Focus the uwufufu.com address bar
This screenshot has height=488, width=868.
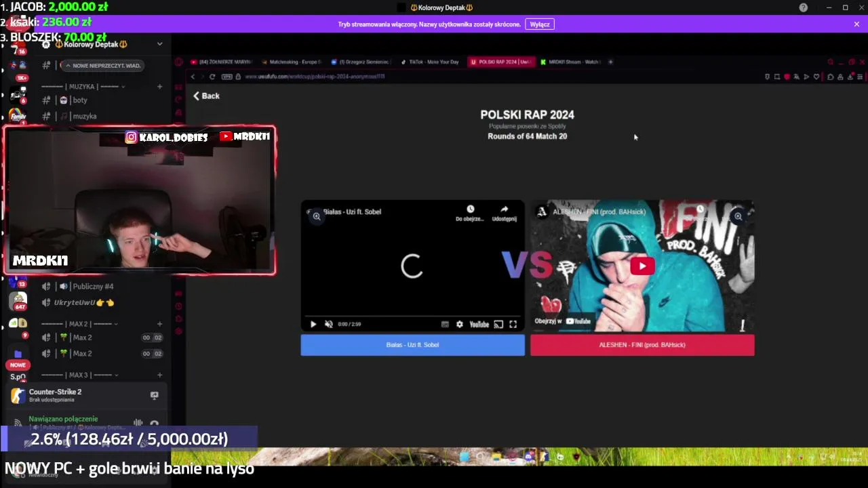click(315, 77)
